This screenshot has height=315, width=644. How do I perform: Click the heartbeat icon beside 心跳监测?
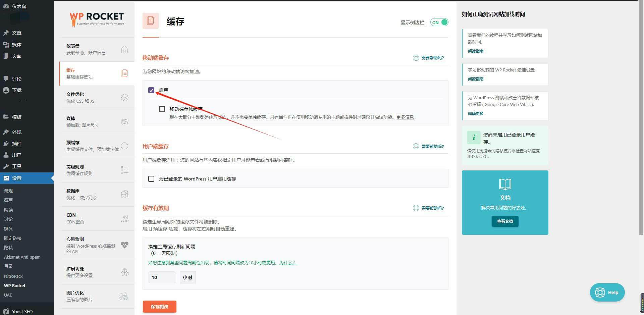point(125,245)
